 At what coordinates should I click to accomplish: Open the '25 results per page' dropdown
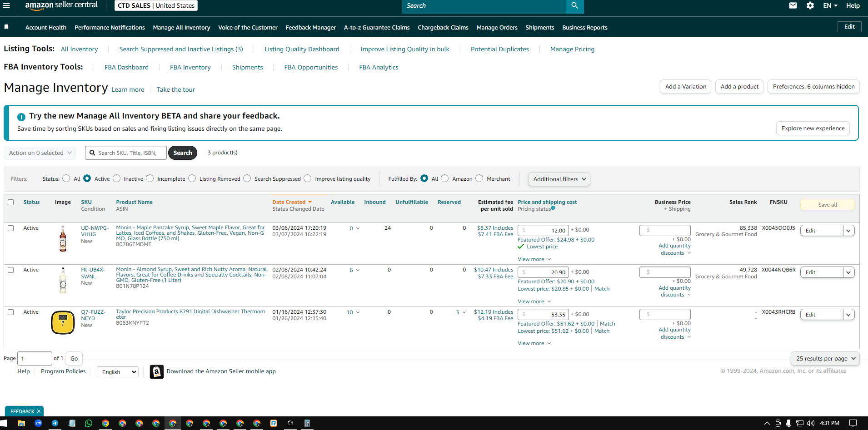[x=825, y=359]
